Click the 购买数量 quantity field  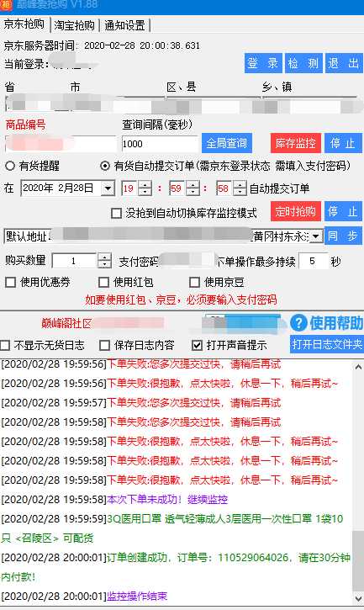[x=75, y=261]
